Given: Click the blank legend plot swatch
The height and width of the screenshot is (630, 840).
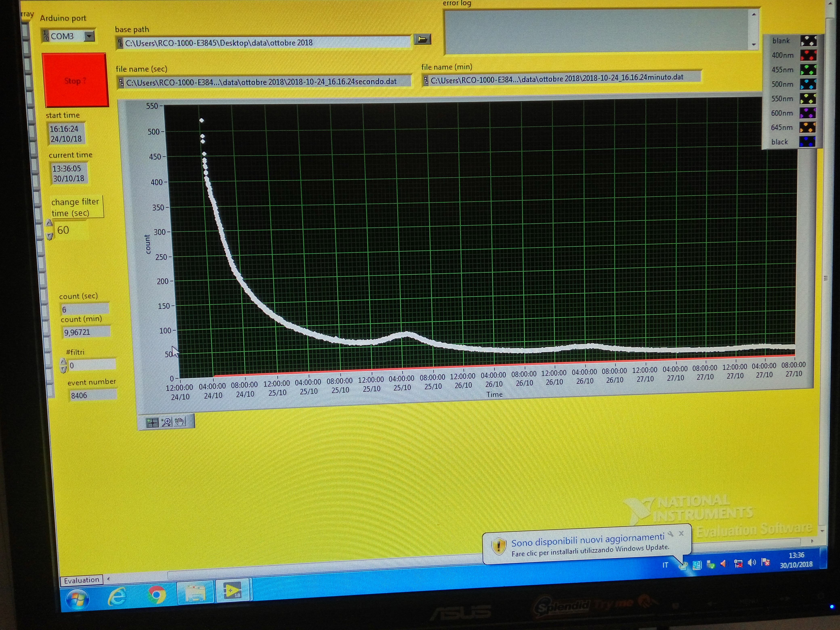Looking at the screenshot, I should (x=808, y=41).
